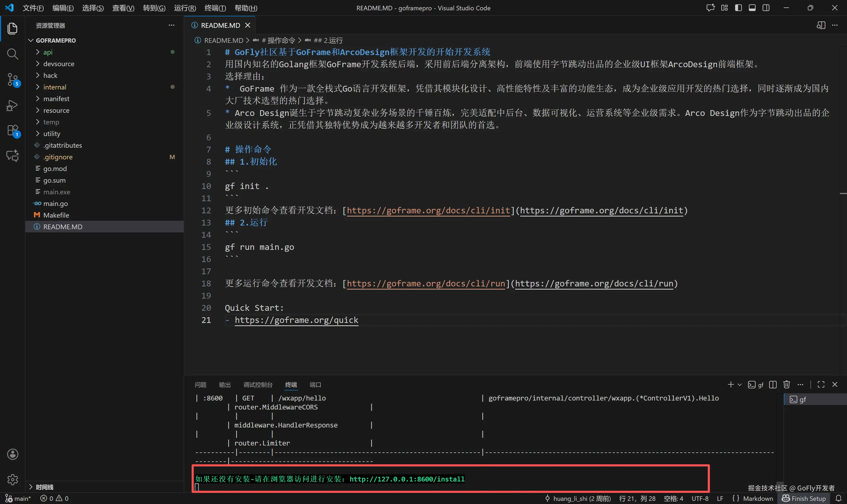Open the goframe.org/quick link
This screenshot has height=504, width=847.
point(296,320)
